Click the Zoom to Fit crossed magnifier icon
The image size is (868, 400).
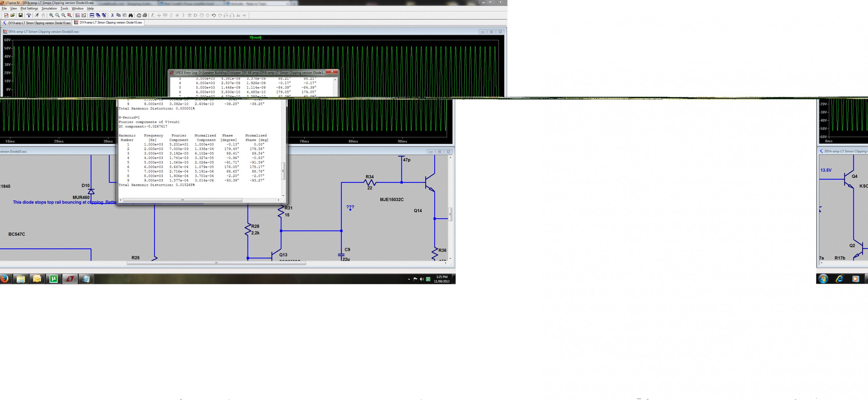click(69, 15)
